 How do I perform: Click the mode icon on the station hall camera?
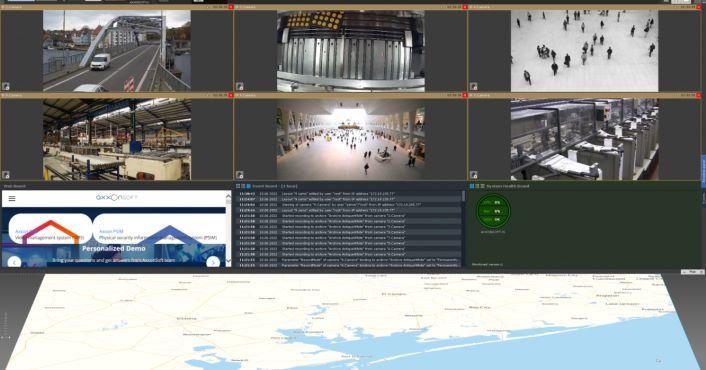[240, 175]
